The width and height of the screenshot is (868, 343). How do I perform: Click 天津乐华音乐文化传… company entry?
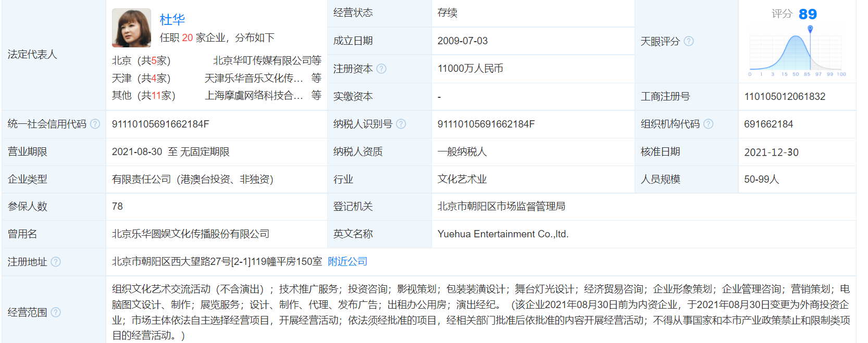click(254, 78)
